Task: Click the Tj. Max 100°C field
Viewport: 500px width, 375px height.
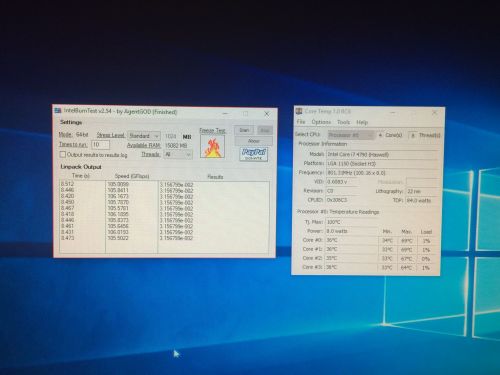Action: click(x=351, y=222)
